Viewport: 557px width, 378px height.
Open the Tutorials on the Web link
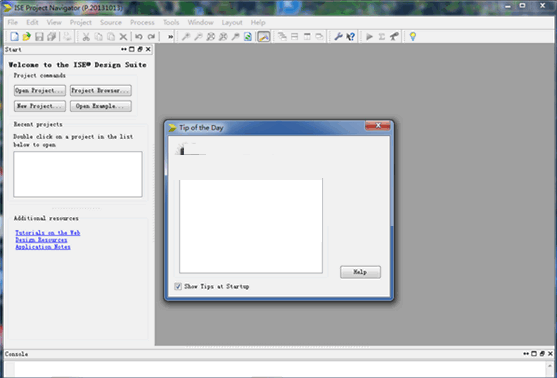coord(48,233)
